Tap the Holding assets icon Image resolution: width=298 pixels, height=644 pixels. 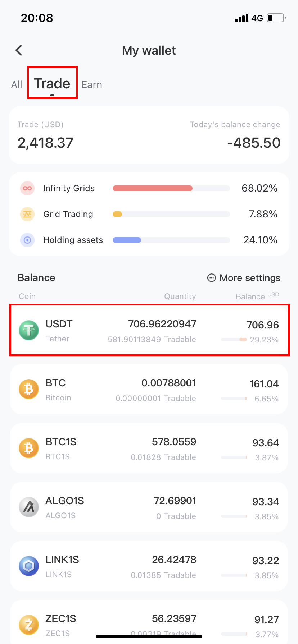[x=27, y=240]
